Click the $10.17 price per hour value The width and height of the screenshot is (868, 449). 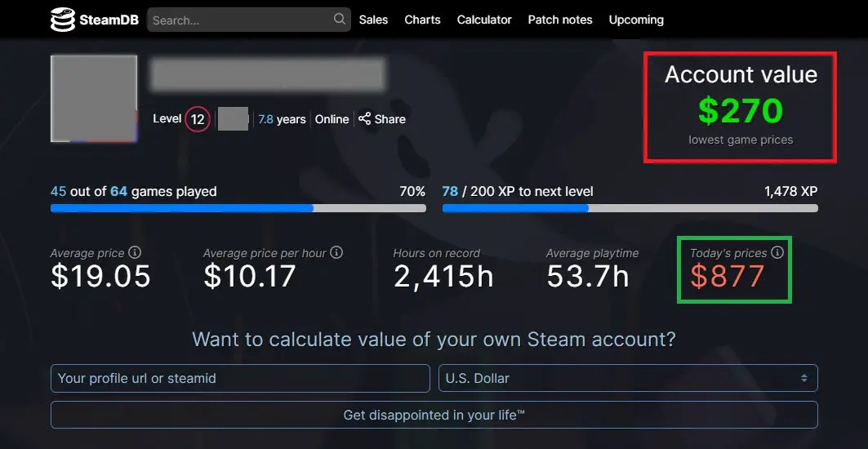pyautogui.click(x=250, y=276)
